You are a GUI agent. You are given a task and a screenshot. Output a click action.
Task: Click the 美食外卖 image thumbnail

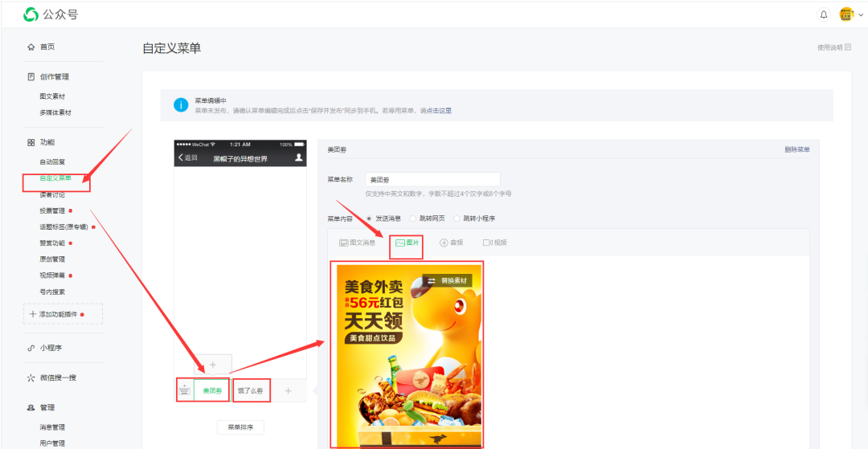coord(409,354)
